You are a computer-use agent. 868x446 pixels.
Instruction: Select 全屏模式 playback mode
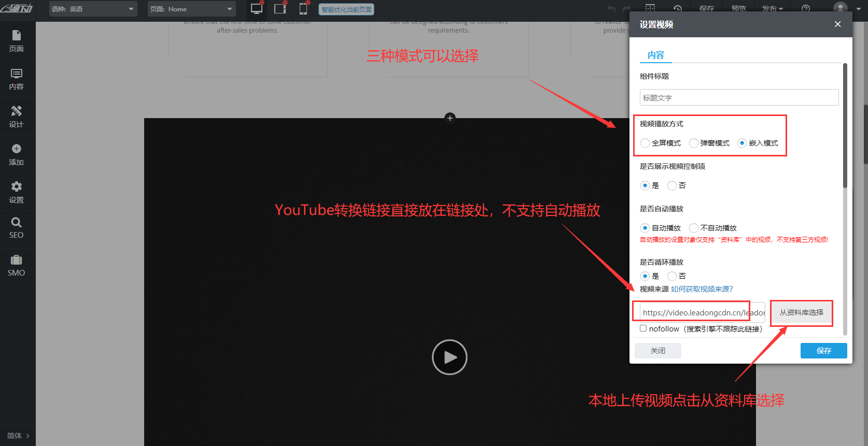(645, 143)
